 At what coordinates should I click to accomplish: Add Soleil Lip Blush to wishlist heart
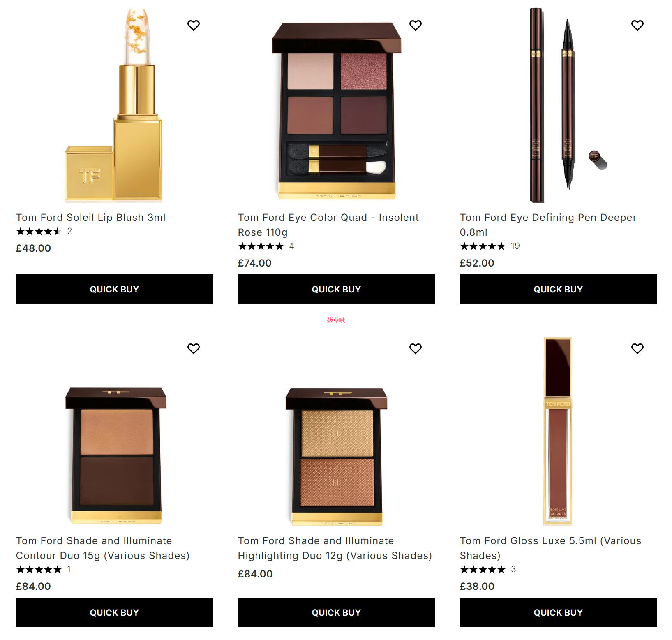click(194, 26)
